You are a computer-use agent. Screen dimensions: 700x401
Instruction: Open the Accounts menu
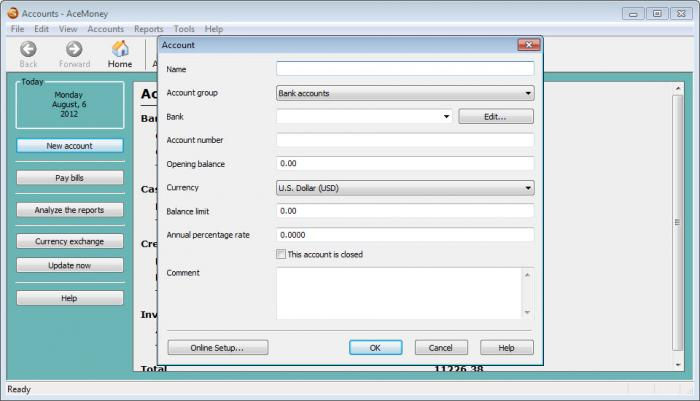(105, 29)
